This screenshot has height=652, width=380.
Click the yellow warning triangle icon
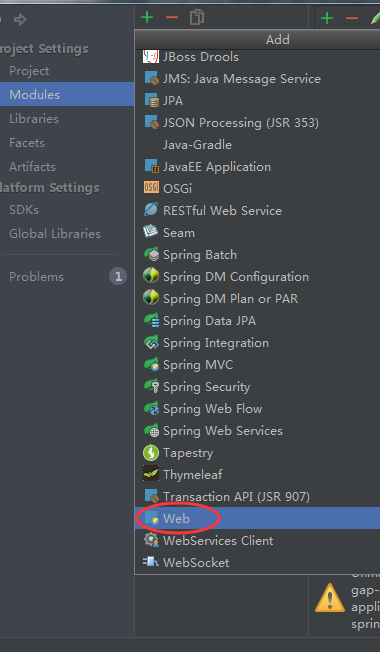point(330,598)
